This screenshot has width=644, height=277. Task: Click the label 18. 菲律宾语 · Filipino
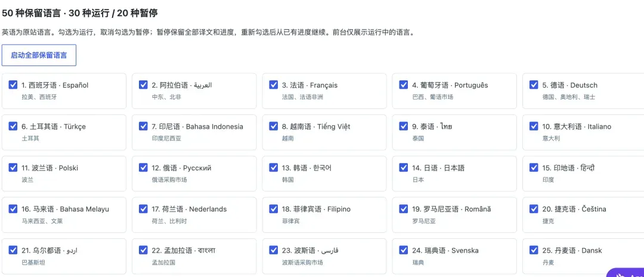pyautogui.click(x=316, y=209)
